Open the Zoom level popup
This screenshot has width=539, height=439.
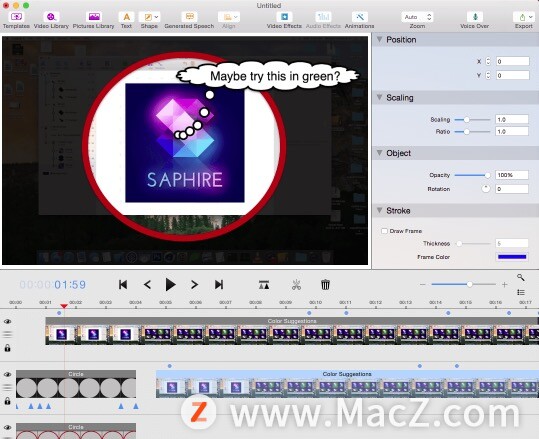click(x=417, y=17)
